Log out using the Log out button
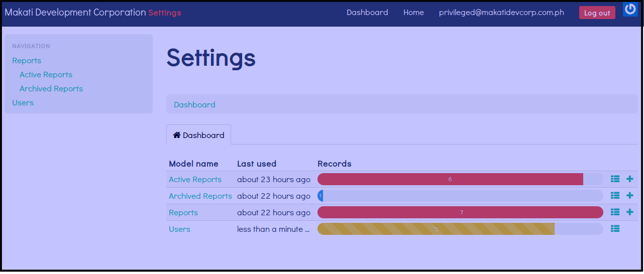 pos(597,13)
